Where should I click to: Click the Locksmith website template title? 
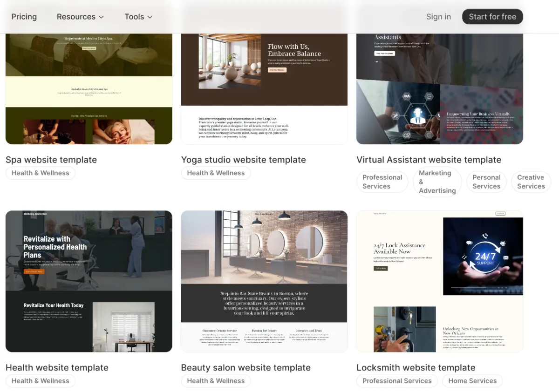click(416, 368)
